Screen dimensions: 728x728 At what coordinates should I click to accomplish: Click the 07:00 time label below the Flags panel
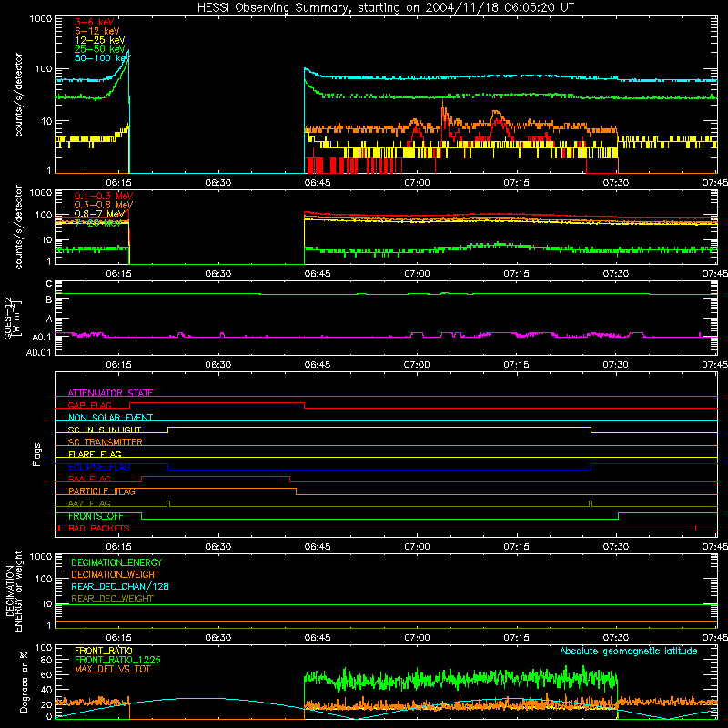[417, 547]
